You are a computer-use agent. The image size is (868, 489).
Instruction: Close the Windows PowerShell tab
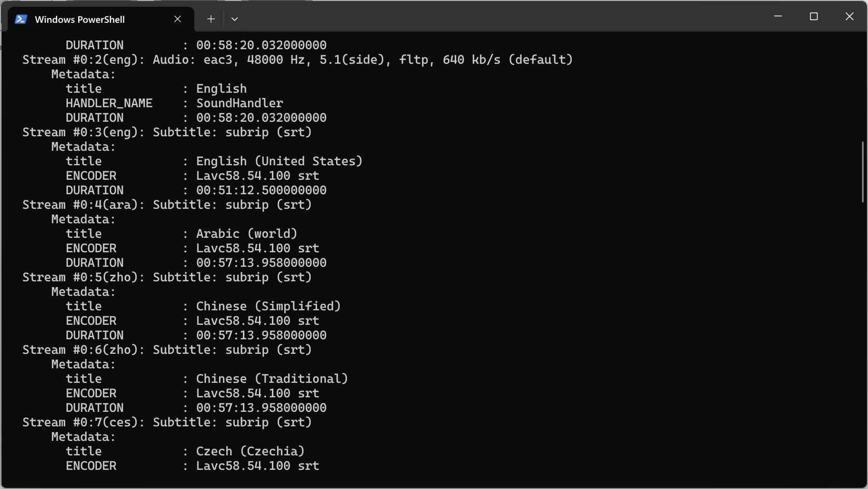click(178, 19)
